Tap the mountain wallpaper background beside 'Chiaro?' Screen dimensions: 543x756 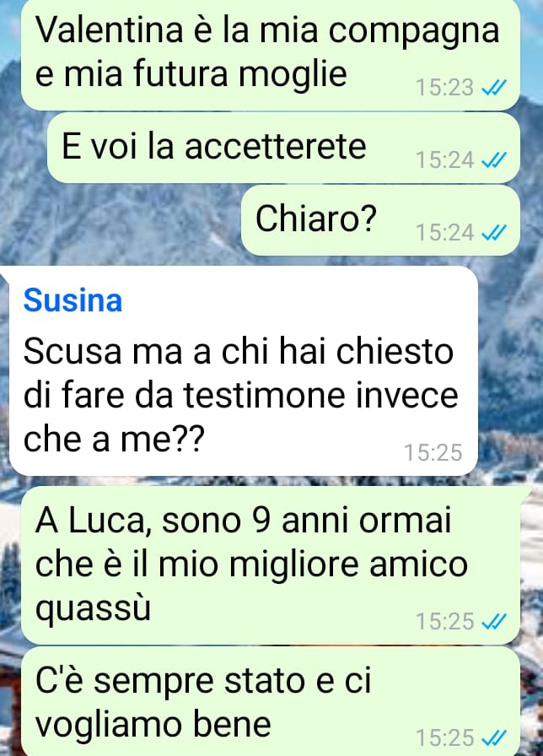tap(121, 222)
